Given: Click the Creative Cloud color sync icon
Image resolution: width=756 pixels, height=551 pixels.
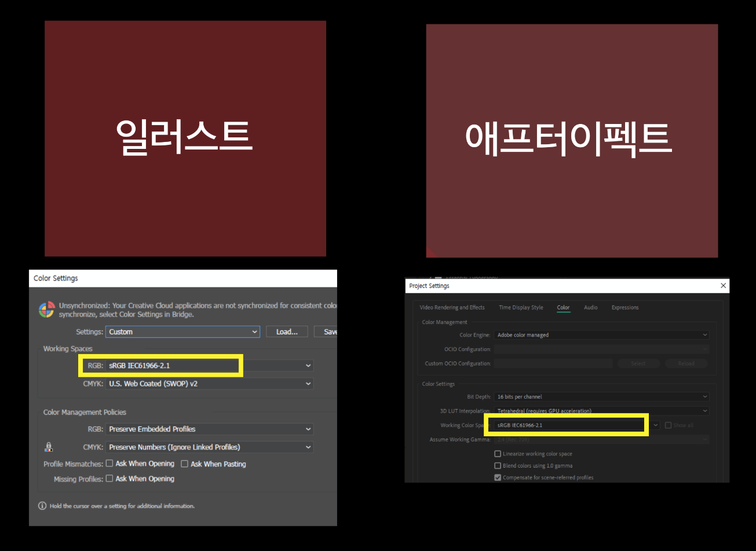Looking at the screenshot, I should [x=46, y=309].
